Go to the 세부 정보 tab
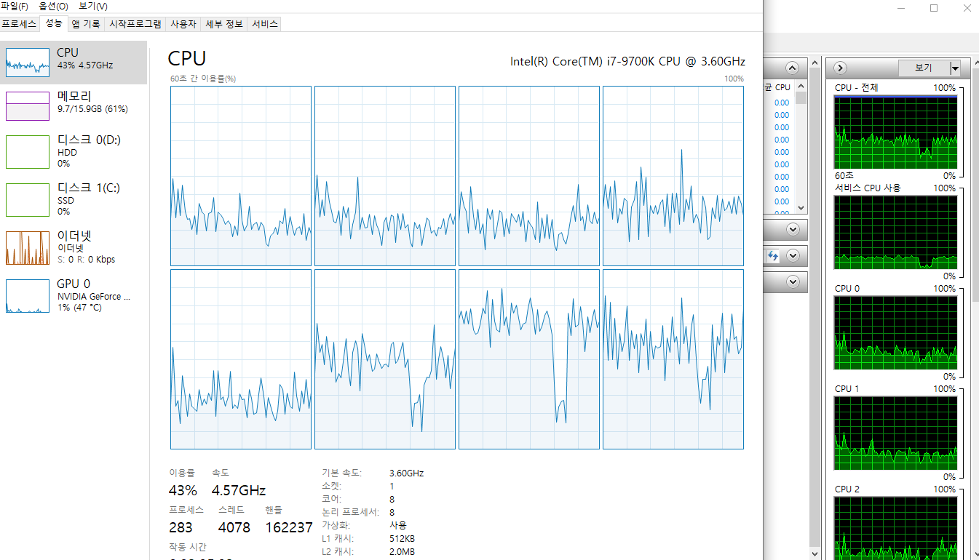The width and height of the screenshot is (979, 560). pyautogui.click(x=223, y=24)
